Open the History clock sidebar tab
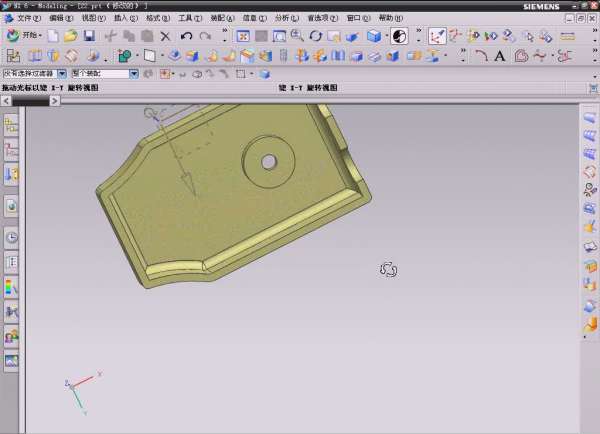Image resolution: width=600 pixels, height=434 pixels. [x=11, y=237]
